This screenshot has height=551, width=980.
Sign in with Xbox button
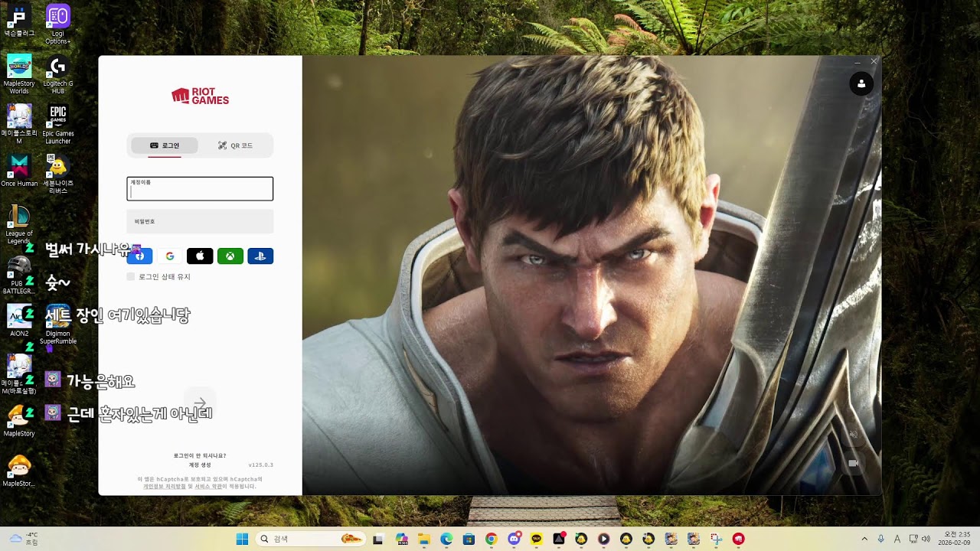pyautogui.click(x=230, y=256)
